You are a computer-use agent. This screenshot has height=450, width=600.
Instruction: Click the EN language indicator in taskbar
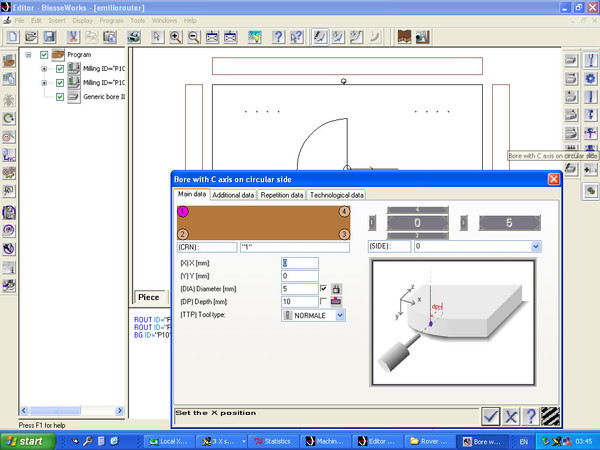click(x=524, y=442)
